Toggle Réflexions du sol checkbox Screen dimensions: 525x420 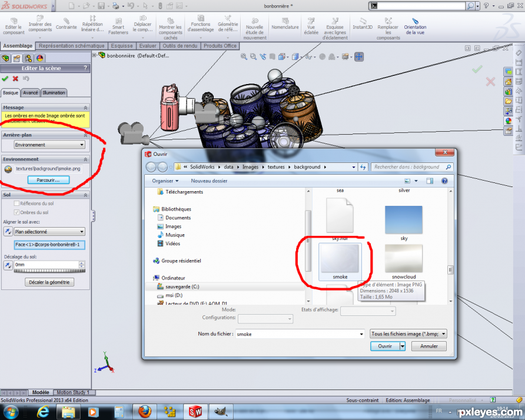tap(16, 203)
